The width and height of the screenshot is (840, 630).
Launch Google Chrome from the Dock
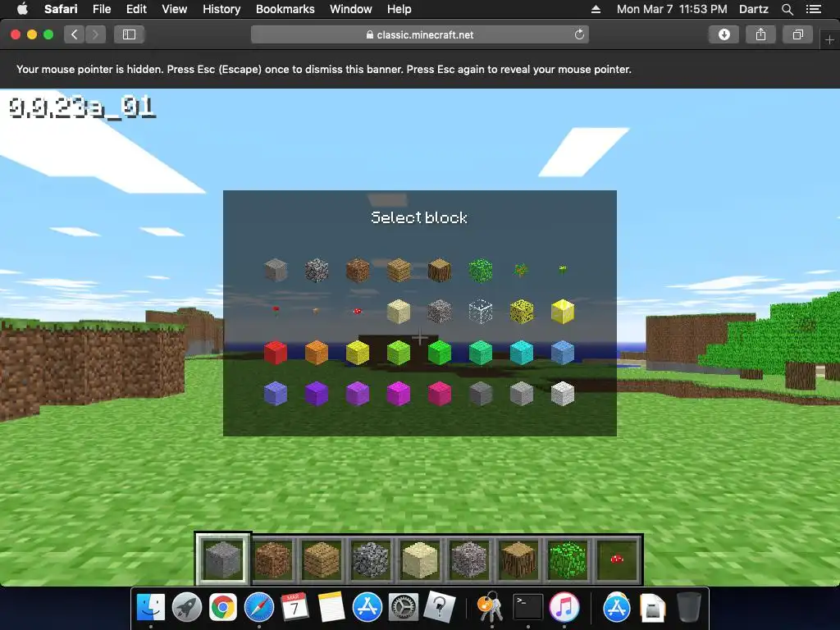click(x=223, y=607)
